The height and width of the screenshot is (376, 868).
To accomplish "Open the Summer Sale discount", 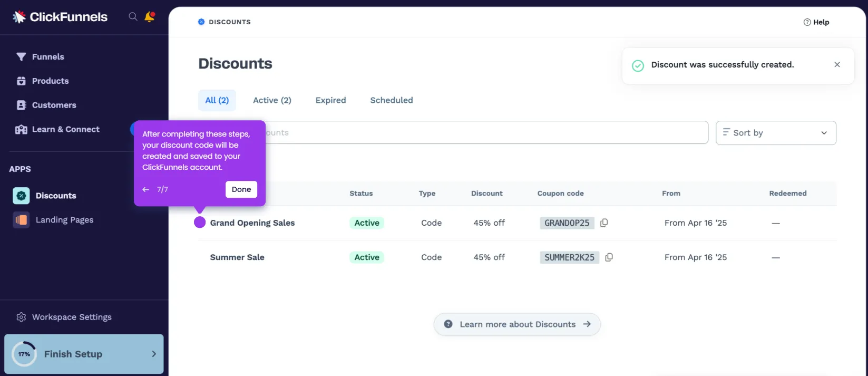I will 237,257.
